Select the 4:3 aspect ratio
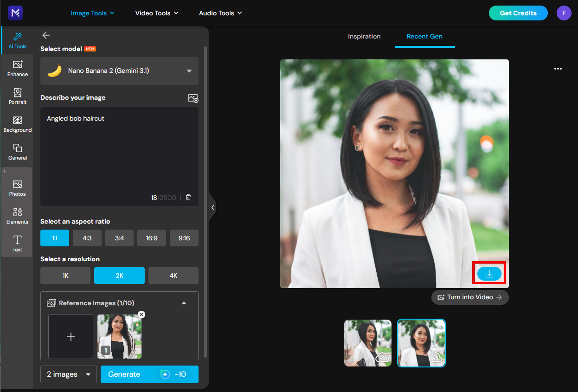Screen dimensions: 578x392 [87, 238]
